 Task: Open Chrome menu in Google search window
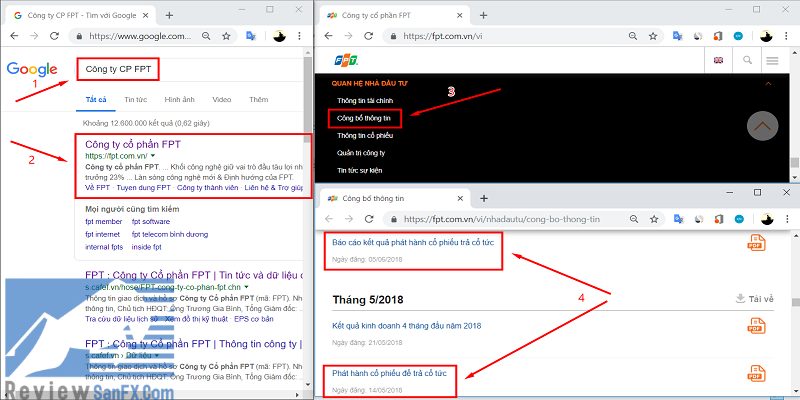pos(299,36)
